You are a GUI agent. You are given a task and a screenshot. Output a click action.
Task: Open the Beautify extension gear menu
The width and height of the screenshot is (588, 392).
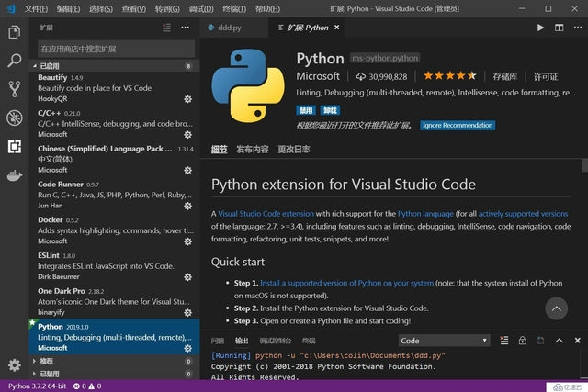pyautogui.click(x=187, y=99)
